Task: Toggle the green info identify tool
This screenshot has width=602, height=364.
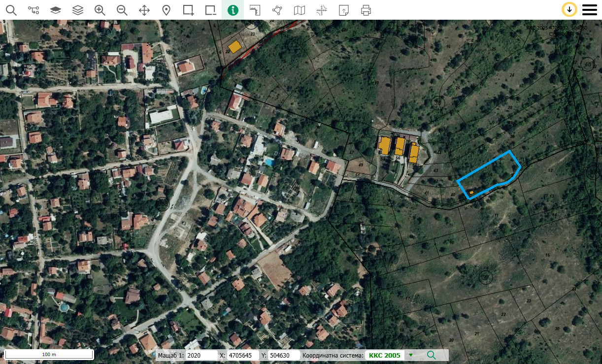Action: [x=233, y=10]
